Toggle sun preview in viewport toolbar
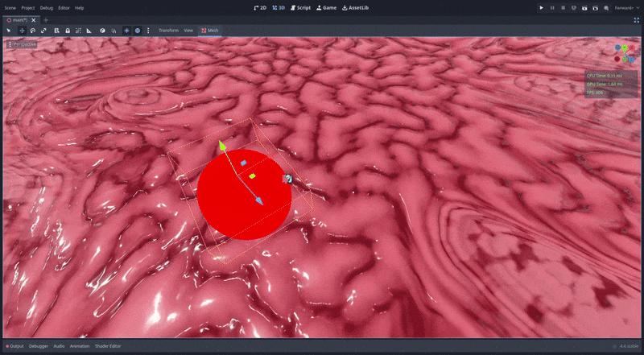This screenshot has height=355, width=644. tap(126, 31)
